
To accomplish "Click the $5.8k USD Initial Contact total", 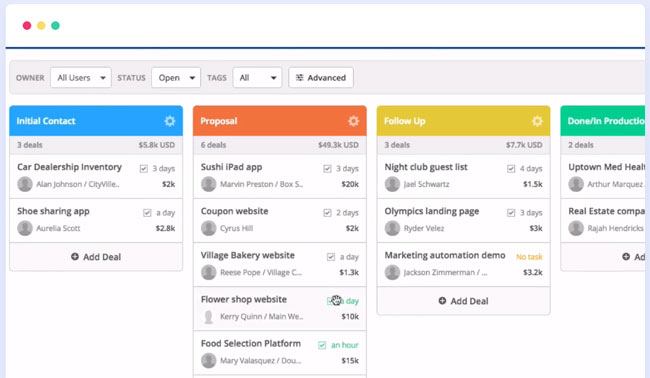I will tap(157, 145).
